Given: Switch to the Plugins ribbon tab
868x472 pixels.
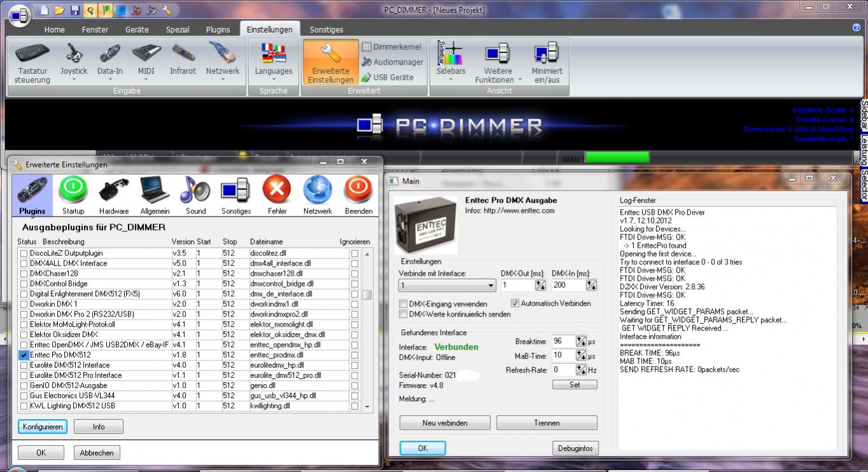Looking at the screenshot, I should (218, 29).
